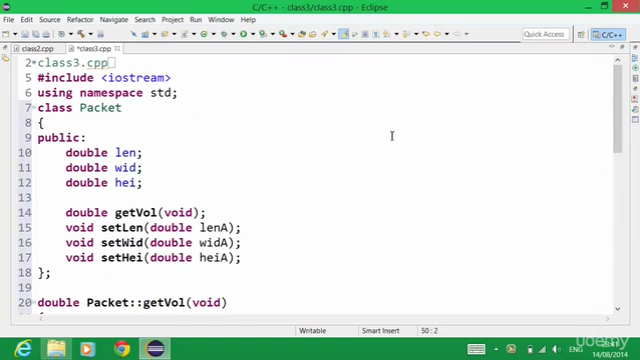This screenshot has width=640, height=360.
Task: Click the Previous Annotation icon
Action: pyautogui.click(x=406, y=34)
